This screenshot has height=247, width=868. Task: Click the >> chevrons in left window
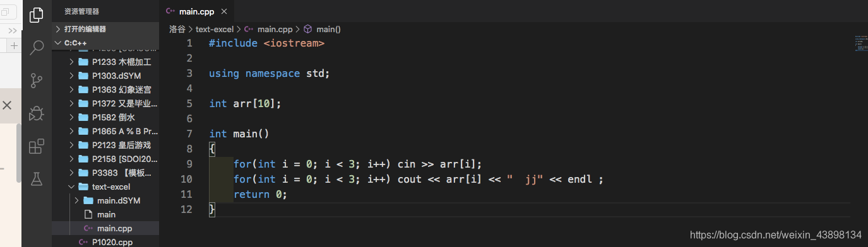(13, 30)
